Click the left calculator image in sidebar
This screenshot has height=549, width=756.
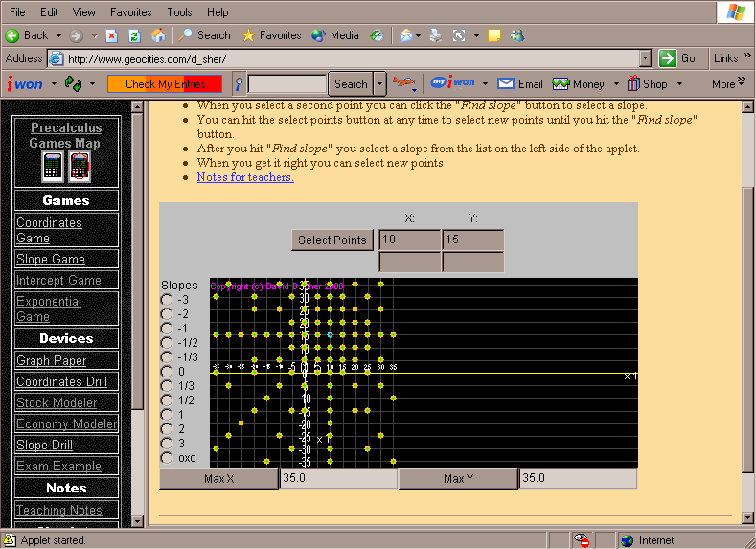point(52,167)
